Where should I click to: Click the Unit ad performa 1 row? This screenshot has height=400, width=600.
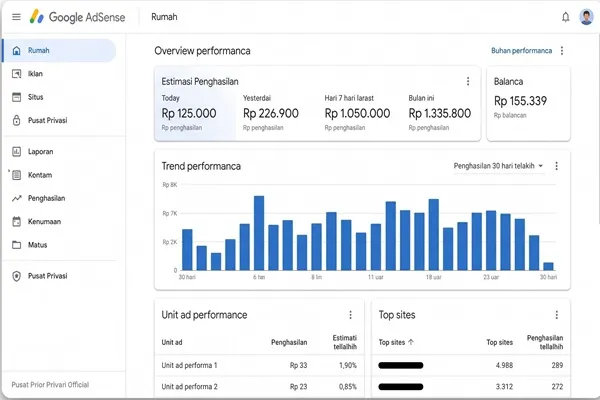coord(259,366)
